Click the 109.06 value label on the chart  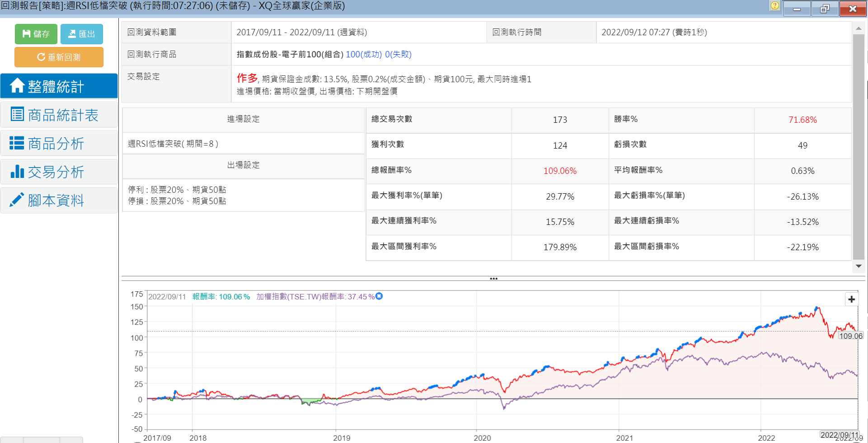coord(850,336)
